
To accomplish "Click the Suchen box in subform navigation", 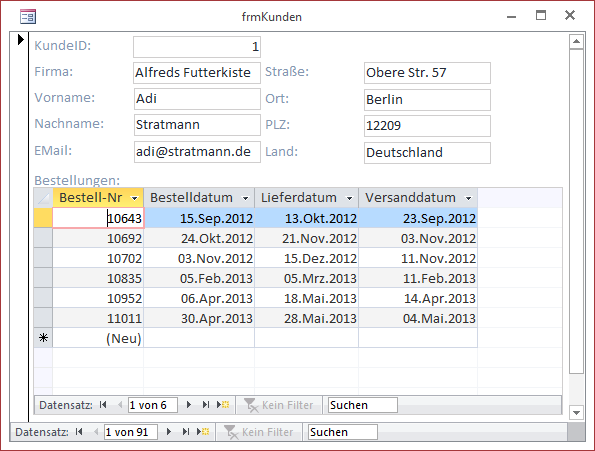I will pos(363,405).
